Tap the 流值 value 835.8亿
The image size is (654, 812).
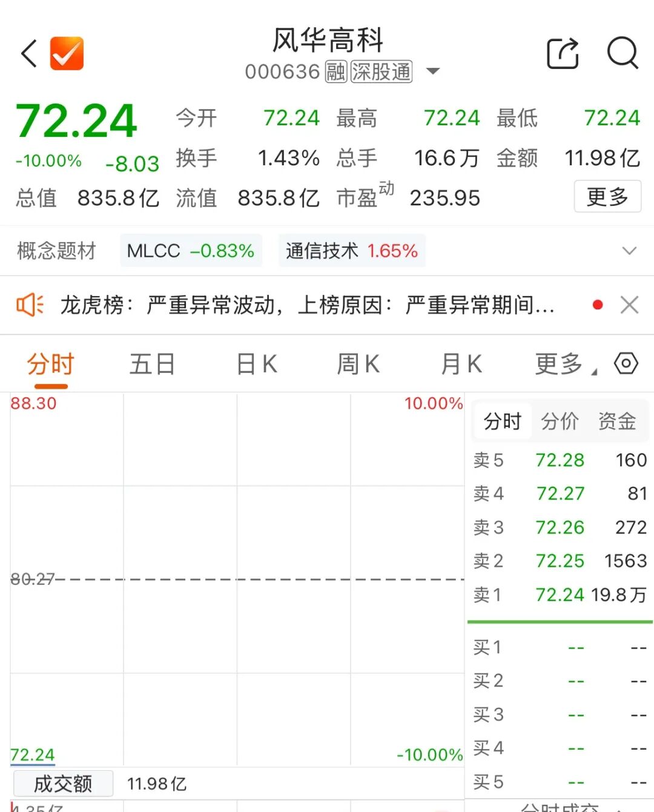[x=279, y=198]
